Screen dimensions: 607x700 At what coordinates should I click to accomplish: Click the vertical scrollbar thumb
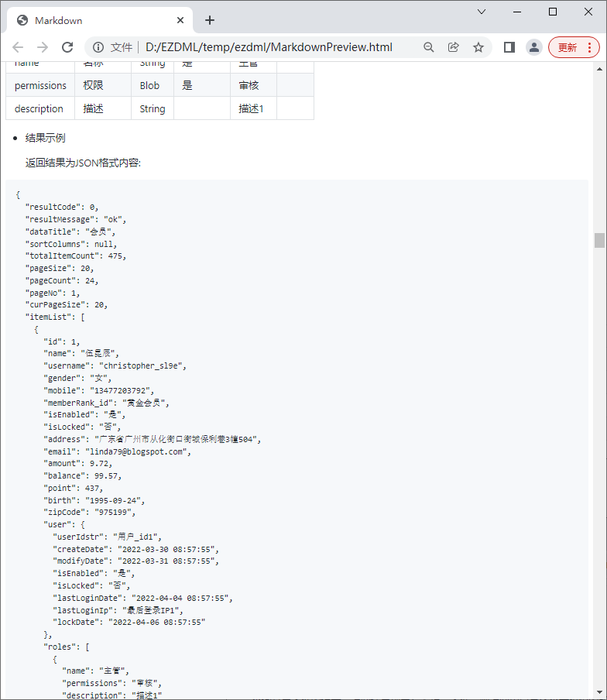click(x=599, y=240)
